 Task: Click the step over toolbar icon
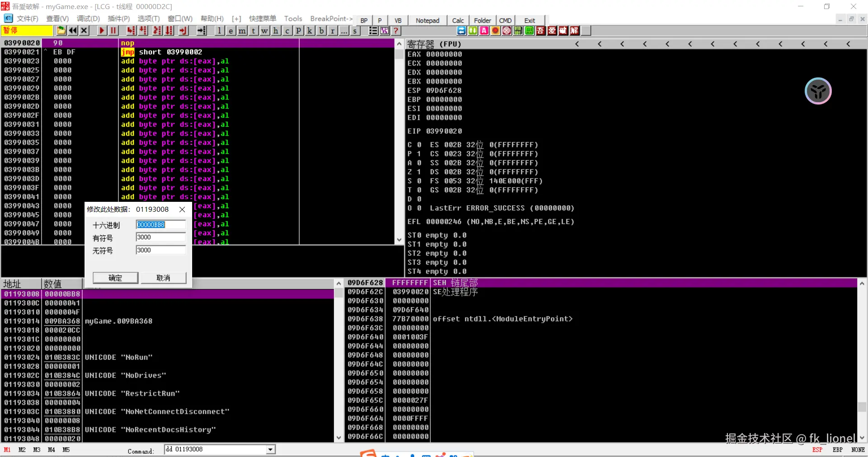click(143, 30)
